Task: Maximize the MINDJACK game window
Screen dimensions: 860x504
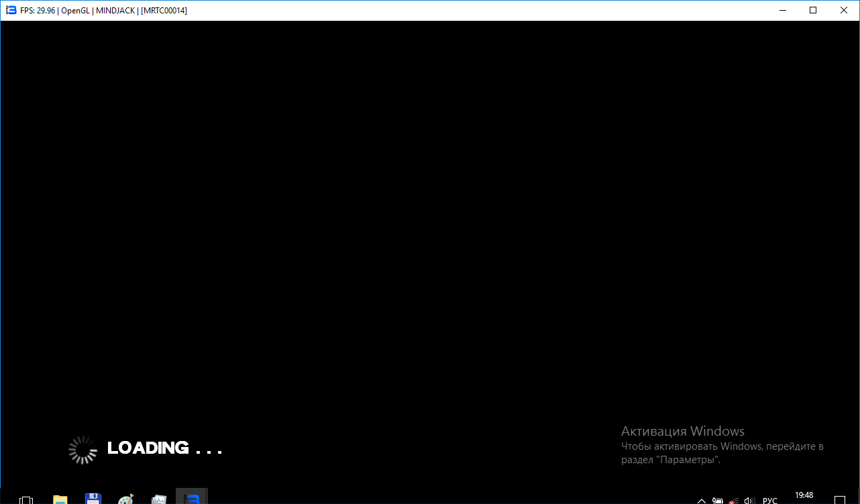Action: (x=813, y=10)
